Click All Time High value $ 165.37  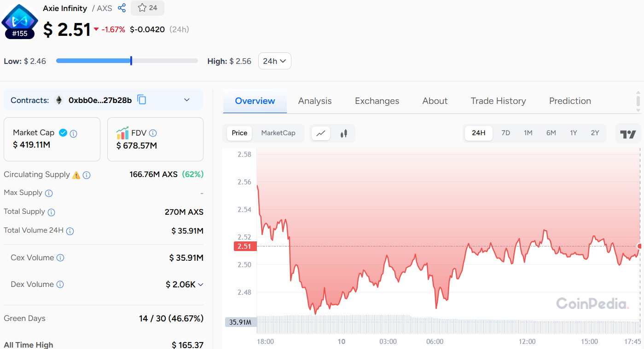(x=187, y=345)
